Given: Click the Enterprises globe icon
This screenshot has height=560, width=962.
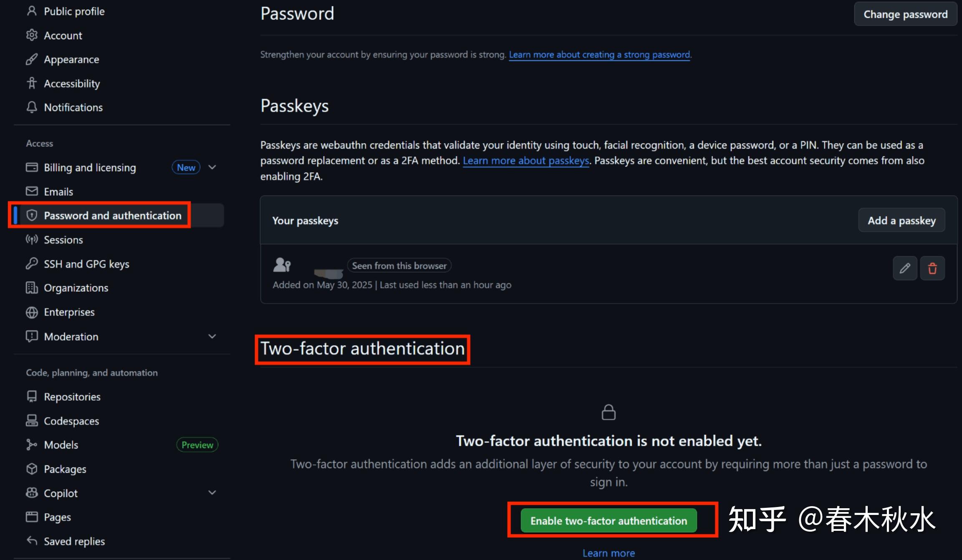Looking at the screenshot, I should click(32, 312).
